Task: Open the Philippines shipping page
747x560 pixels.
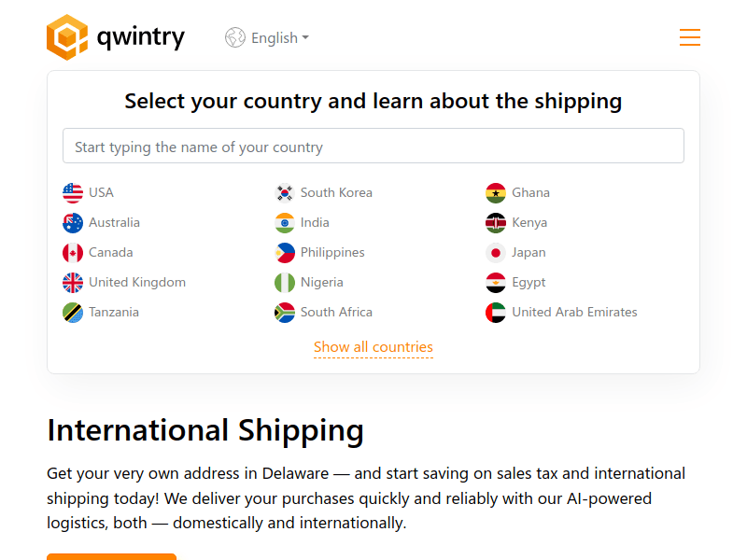Action: tap(331, 252)
